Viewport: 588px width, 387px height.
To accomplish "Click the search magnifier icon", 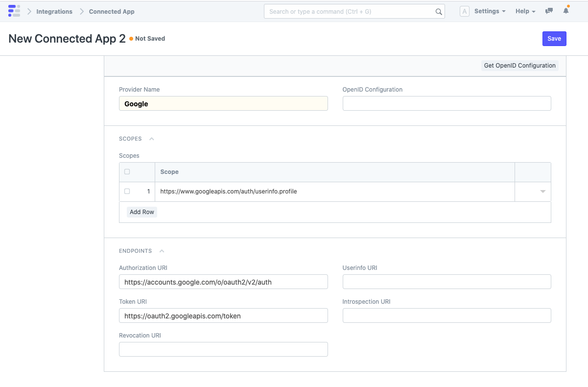I will pyautogui.click(x=438, y=11).
